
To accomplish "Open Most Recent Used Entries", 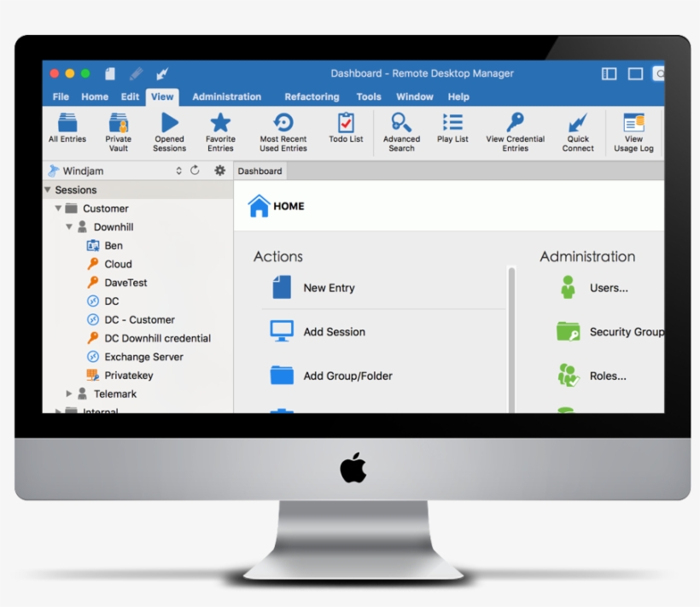I will tap(283, 124).
